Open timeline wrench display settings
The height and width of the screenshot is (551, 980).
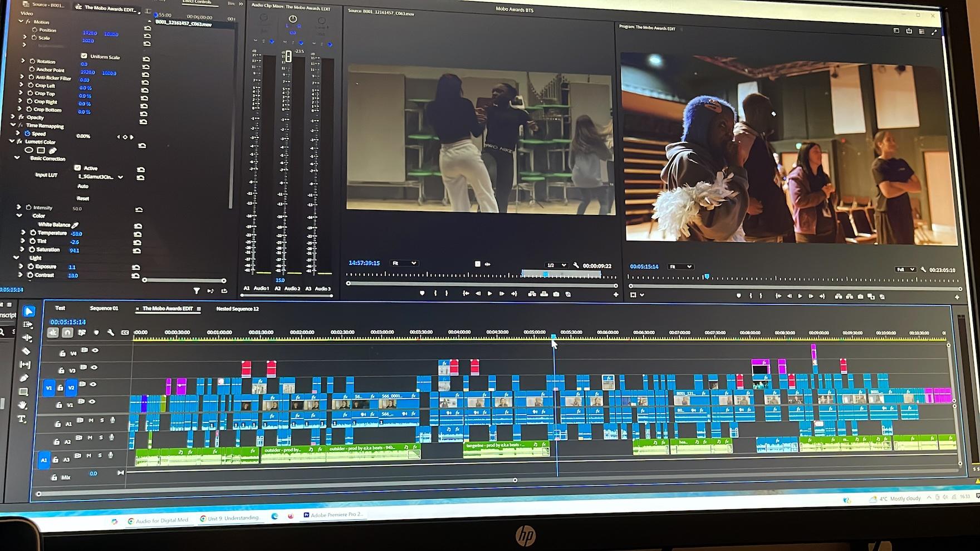tap(111, 333)
